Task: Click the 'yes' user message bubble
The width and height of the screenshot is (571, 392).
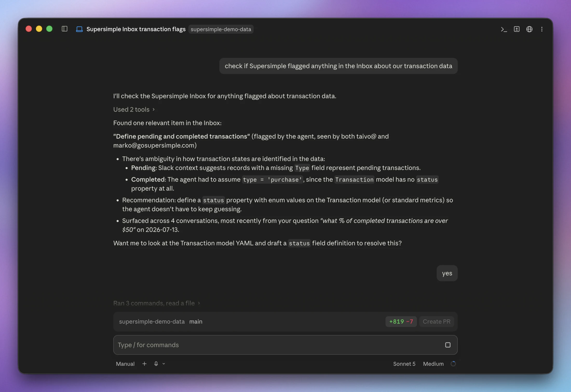Action: tap(447, 273)
